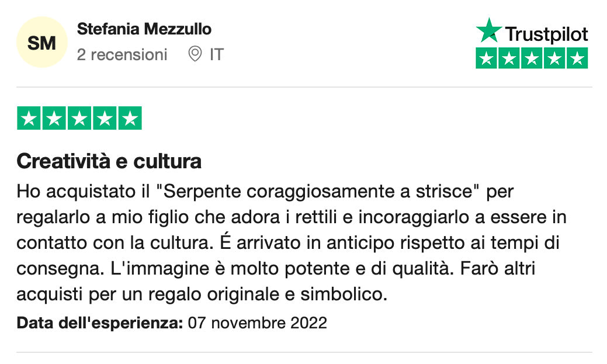
Task: Click the third star of the review rating
Action: coord(79,119)
